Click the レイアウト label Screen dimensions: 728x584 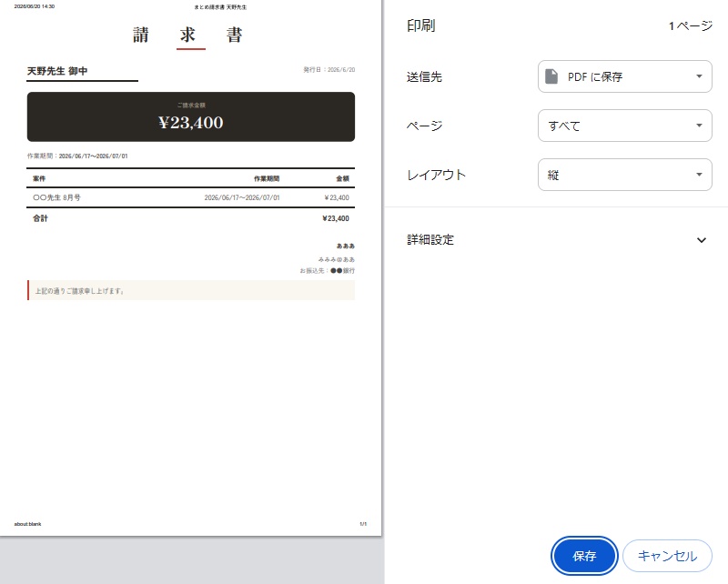tap(436, 175)
